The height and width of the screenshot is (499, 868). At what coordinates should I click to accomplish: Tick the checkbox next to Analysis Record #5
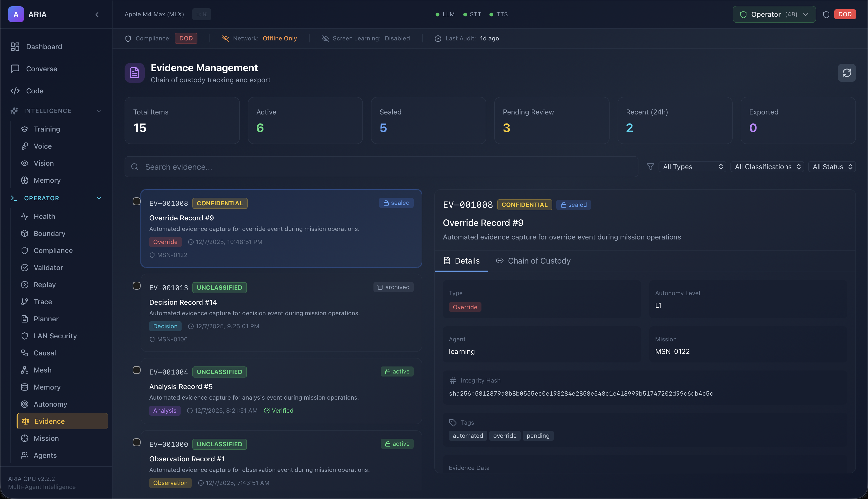tap(136, 370)
